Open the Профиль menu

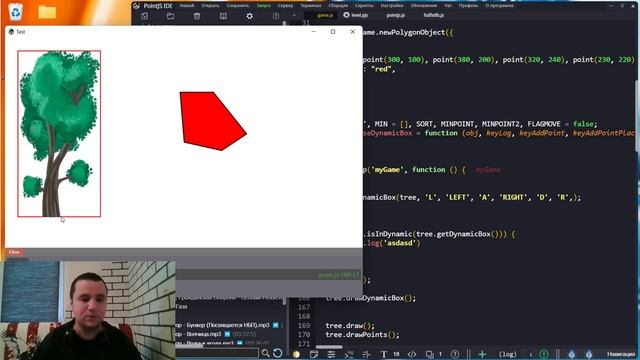(468, 6)
